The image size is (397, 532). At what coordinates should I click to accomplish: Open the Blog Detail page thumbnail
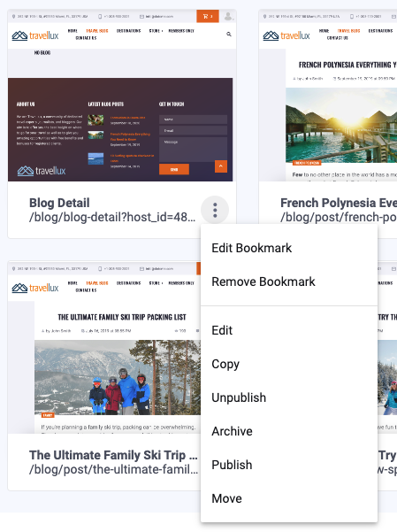pyautogui.click(x=122, y=96)
